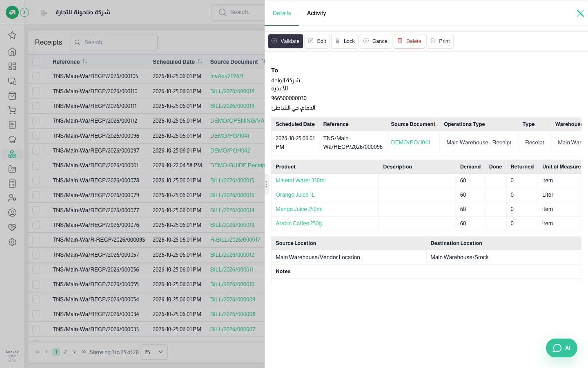Open rows-per-page dropdown showing 25
588x368 pixels.
point(154,352)
